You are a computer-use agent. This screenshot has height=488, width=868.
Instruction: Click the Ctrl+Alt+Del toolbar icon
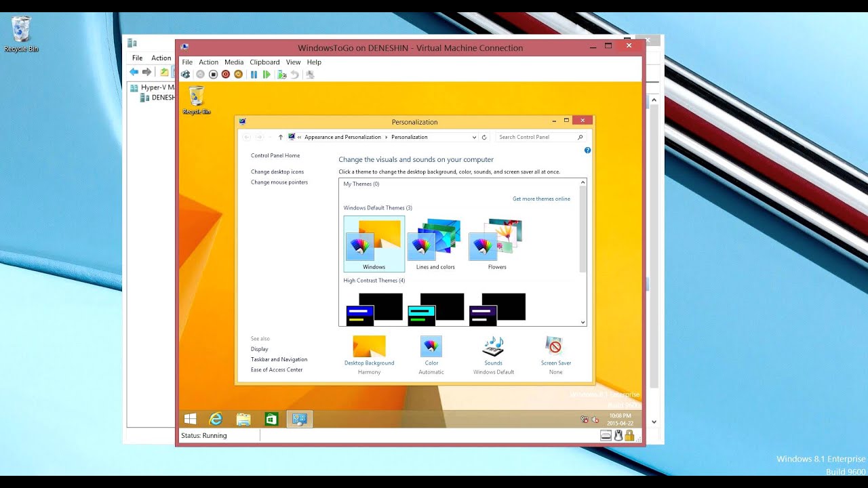[x=186, y=75]
